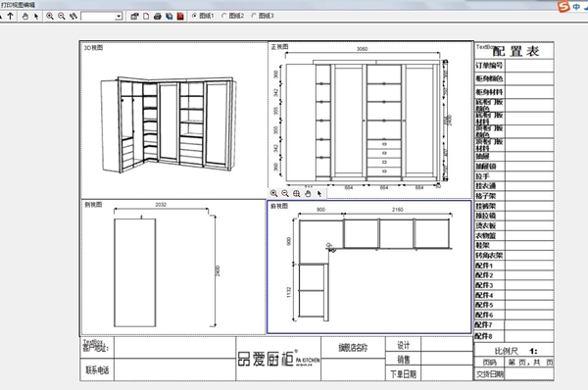
Task: Click the red PDF export icon
Action: click(180, 16)
